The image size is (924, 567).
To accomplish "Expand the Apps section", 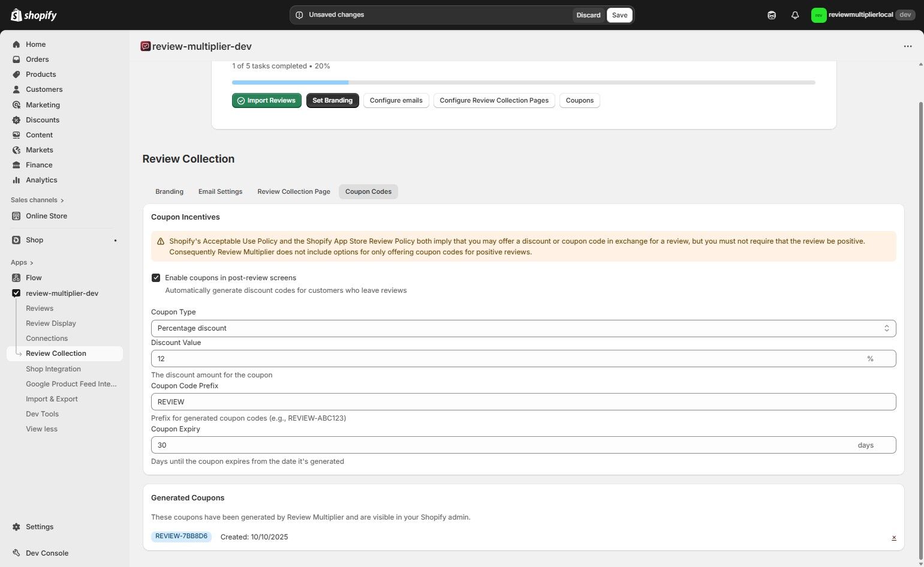I will coord(22,263).
